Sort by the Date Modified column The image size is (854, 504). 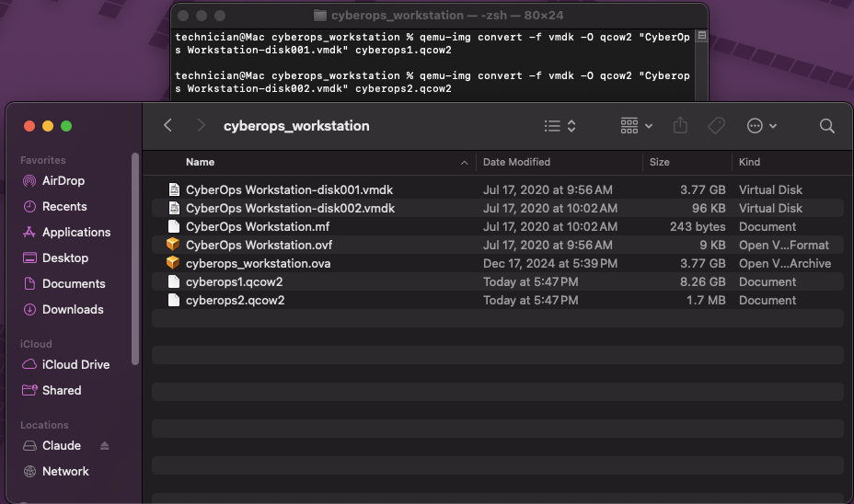click(516, 162)
